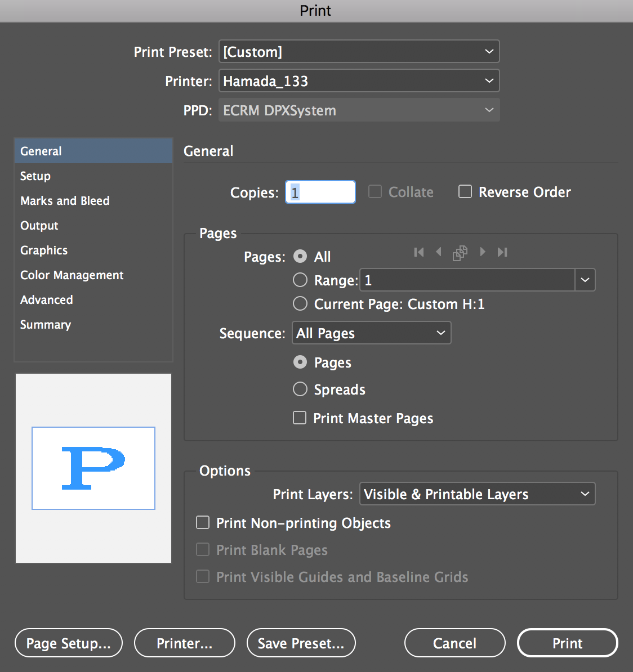Enable Reverse Order printing
Viewport: 633px width, 672px height.
coord(465,192)
